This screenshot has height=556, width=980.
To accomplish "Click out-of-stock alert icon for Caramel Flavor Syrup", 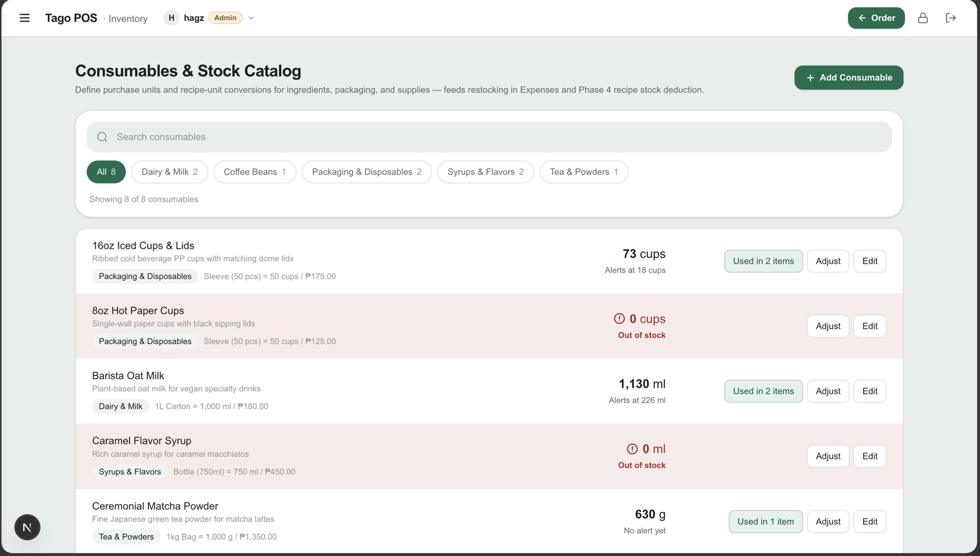I will (632, 449).
